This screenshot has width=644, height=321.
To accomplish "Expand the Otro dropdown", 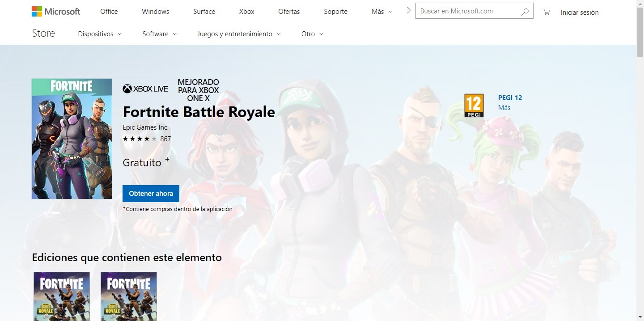I will pos(312,34).
